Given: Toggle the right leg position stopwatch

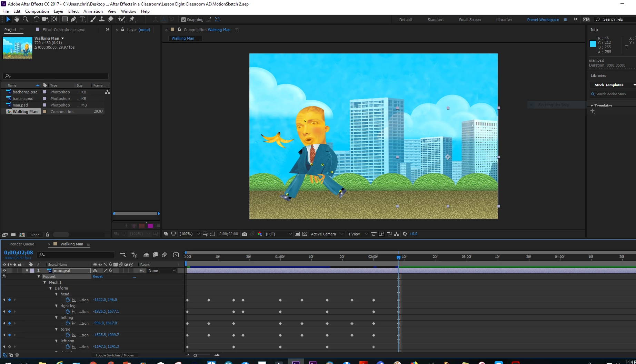Looking at the screenshot, I should [x=68, y=312].
